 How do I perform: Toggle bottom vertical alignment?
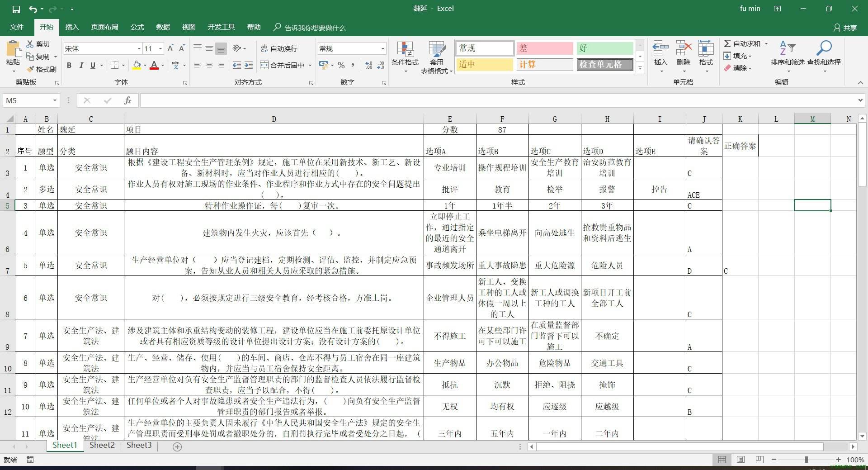[221, 48]
